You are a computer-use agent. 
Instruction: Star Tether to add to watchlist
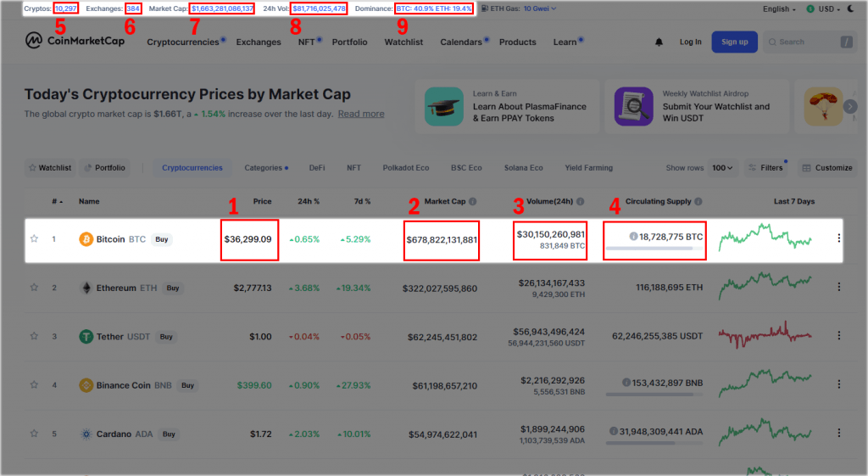click(x=34, y=336)
